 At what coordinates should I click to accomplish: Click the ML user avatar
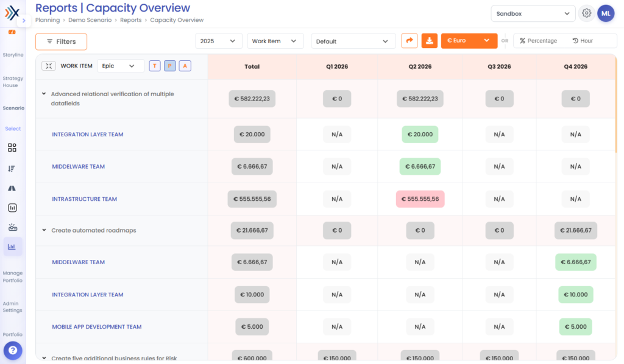(606, 13)
